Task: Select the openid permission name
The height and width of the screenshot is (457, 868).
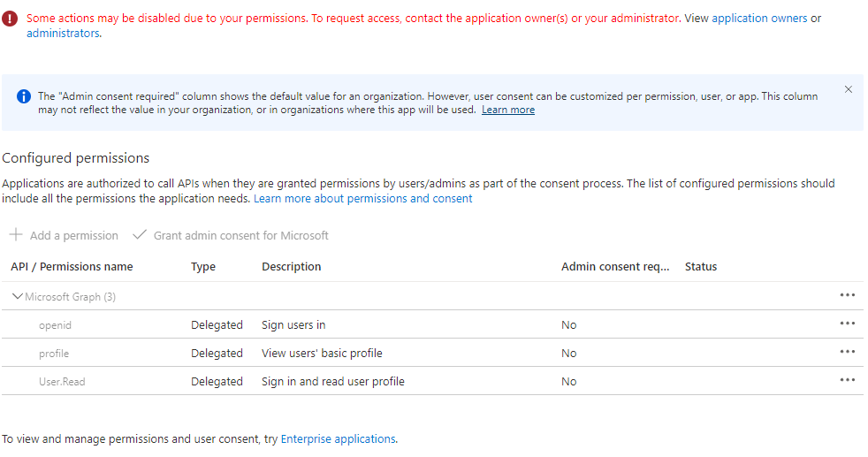Action: (55, 325)
